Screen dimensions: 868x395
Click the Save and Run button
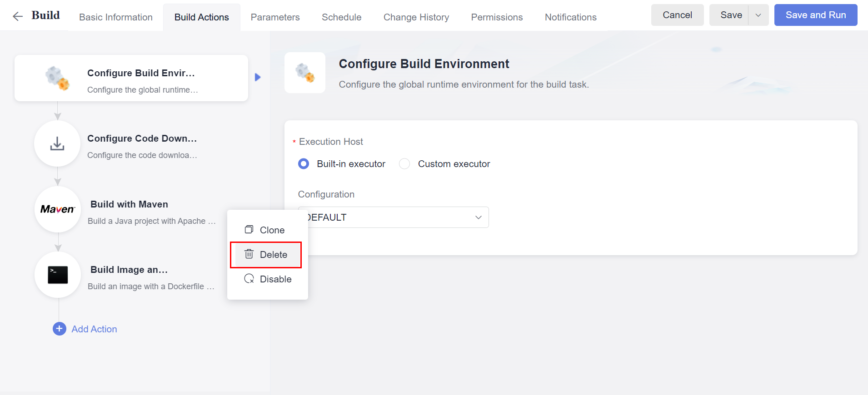(815, 15)
